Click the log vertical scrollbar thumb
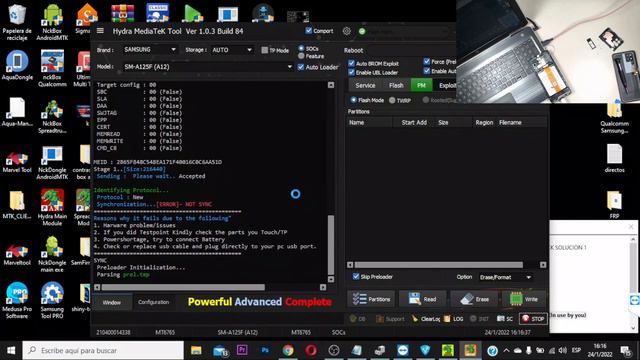This screenshot has height=360, width=640. [x=331, y=245]
